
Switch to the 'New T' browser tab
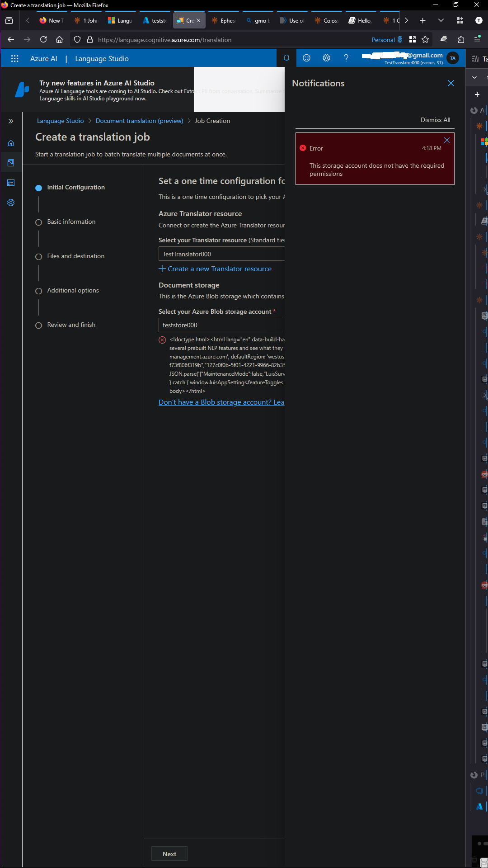point(52,20)
